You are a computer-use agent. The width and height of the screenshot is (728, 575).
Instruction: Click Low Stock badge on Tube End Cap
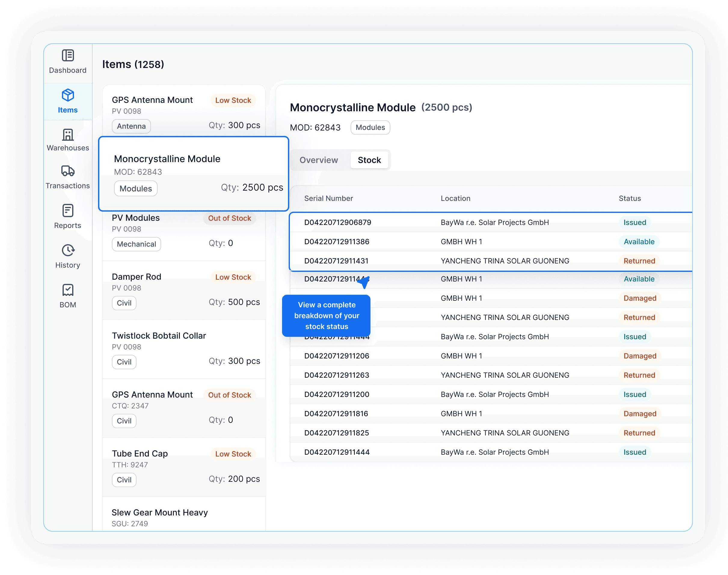coord(233,454)
